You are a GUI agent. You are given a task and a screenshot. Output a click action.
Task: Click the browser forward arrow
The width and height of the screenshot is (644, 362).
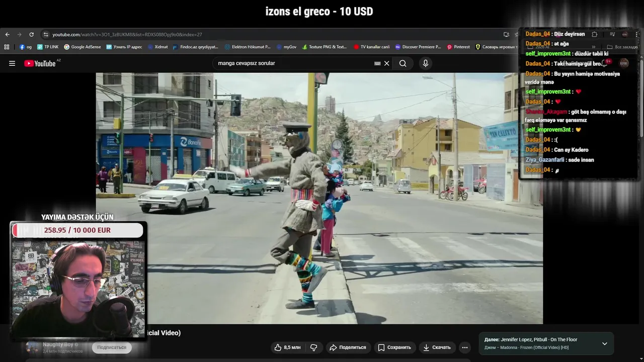[x=19, y=35]
